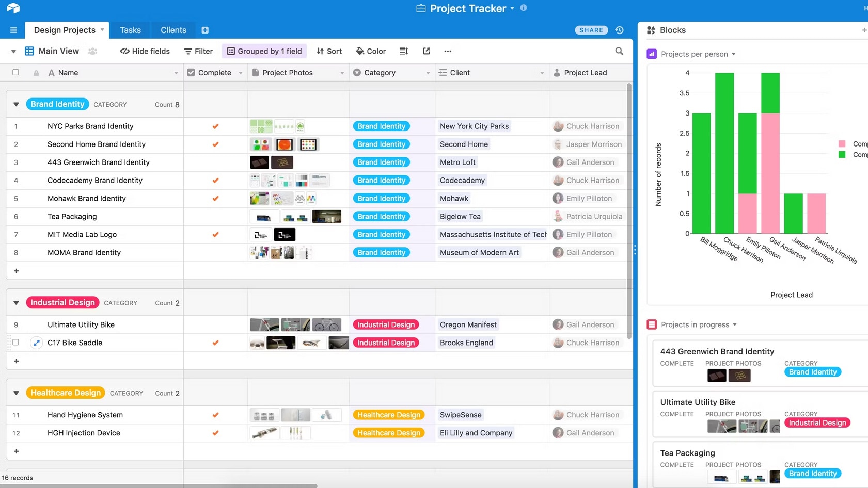Click the SHARE button
This screenshot has width=868, height=488.
point(590,30)
